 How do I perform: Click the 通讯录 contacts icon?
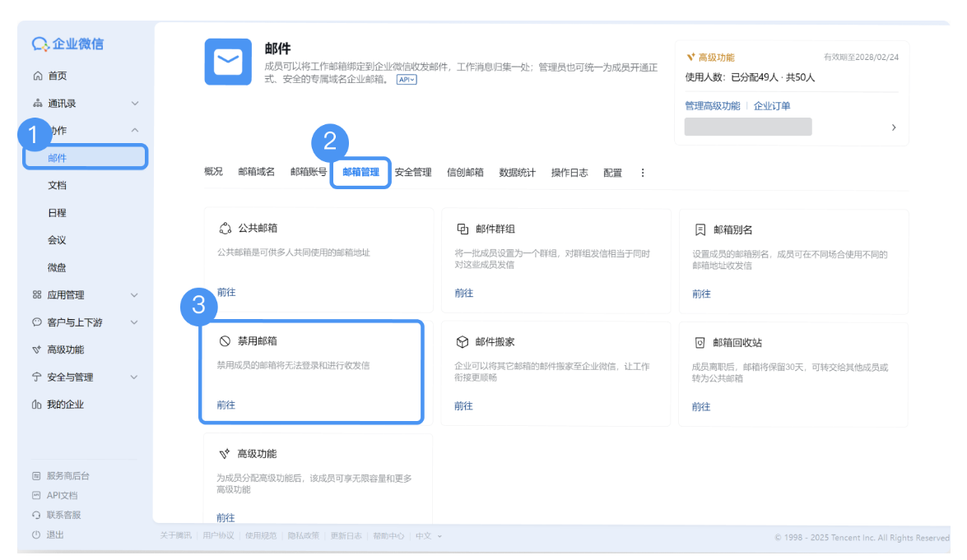point(38,103)
